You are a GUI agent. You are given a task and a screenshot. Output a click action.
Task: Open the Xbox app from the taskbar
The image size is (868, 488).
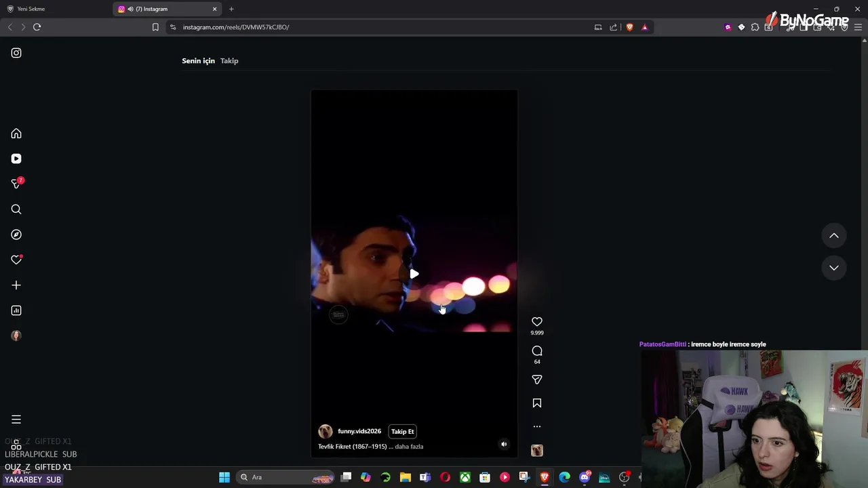point(465,477)
